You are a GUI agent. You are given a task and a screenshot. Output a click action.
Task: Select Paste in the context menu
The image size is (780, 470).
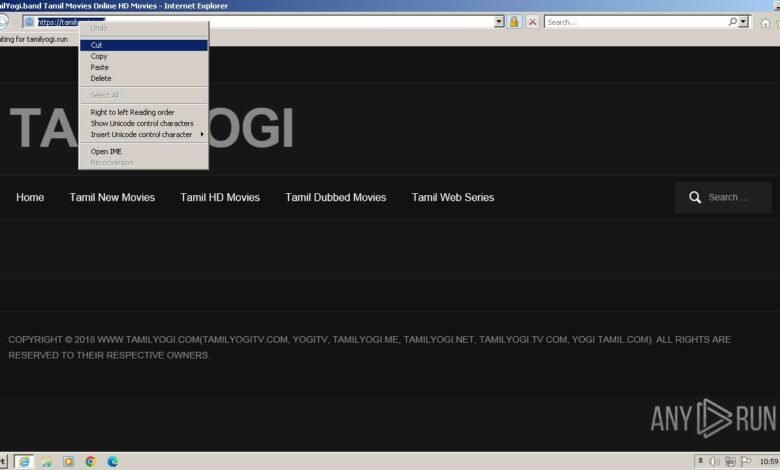144,67
